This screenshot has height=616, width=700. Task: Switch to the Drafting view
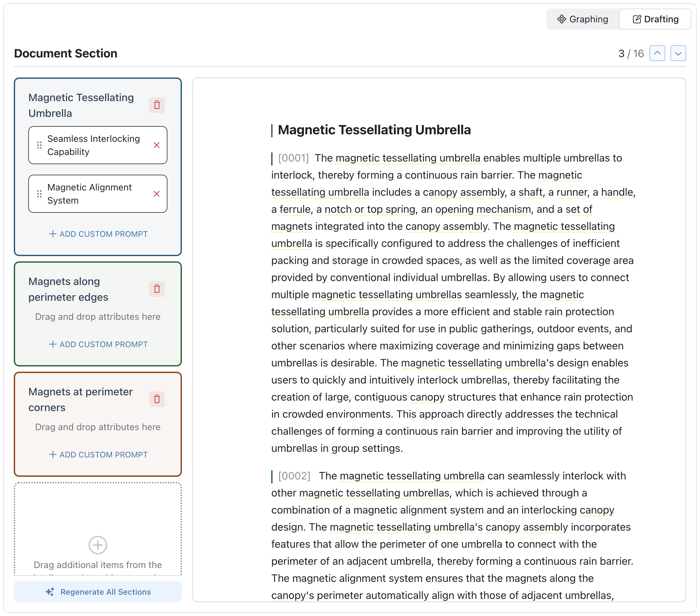[654, 19]
